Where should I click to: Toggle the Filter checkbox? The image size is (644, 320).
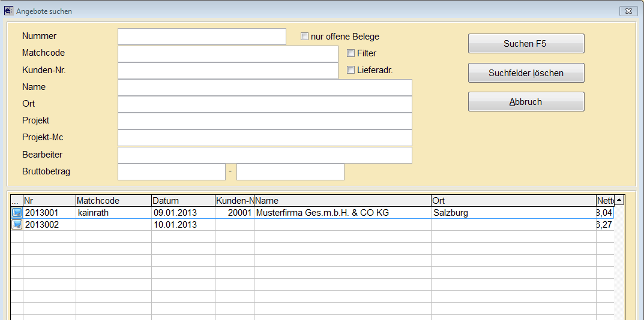point(351,53)
